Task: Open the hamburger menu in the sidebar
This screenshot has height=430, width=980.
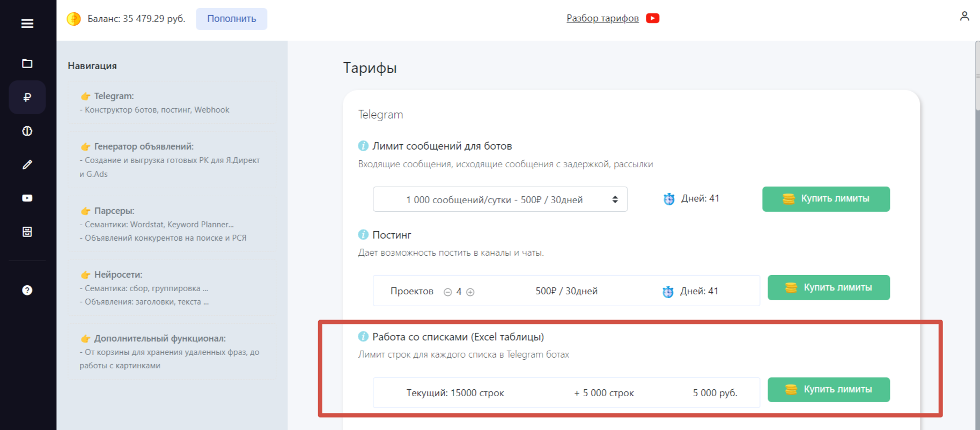Action: click(27, 24)
